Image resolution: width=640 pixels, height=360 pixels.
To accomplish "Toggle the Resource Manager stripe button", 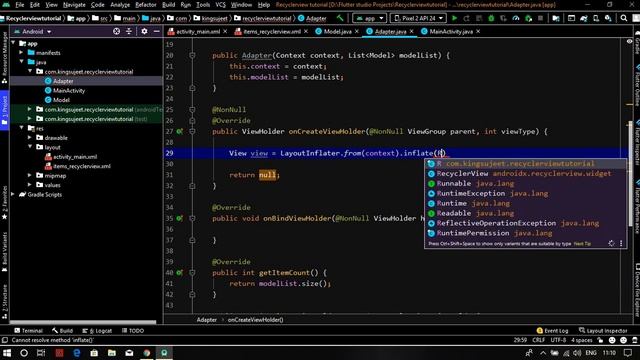I will (x=4, y=57).
